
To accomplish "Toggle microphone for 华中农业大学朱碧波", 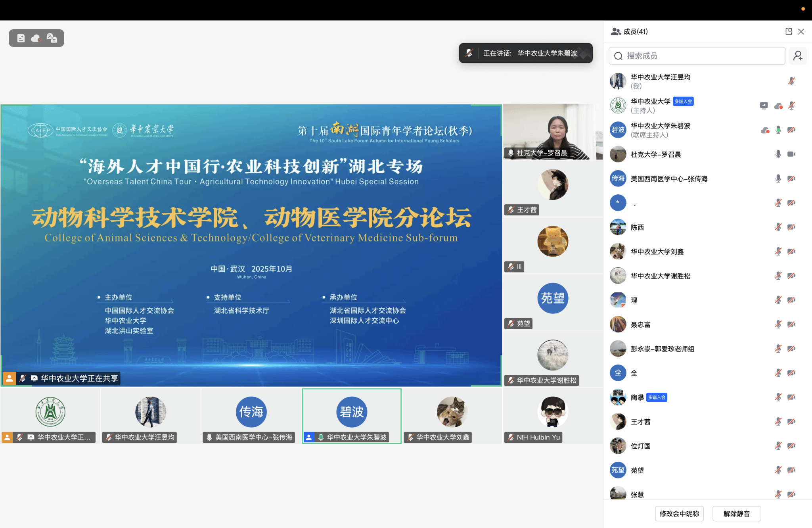I will [x=778, y=130].
